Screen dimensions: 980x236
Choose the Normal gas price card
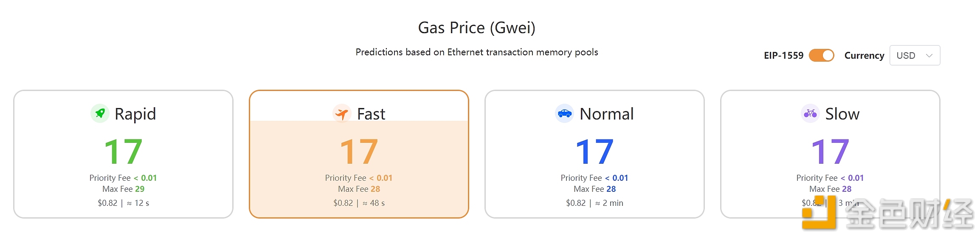[594, 154]
